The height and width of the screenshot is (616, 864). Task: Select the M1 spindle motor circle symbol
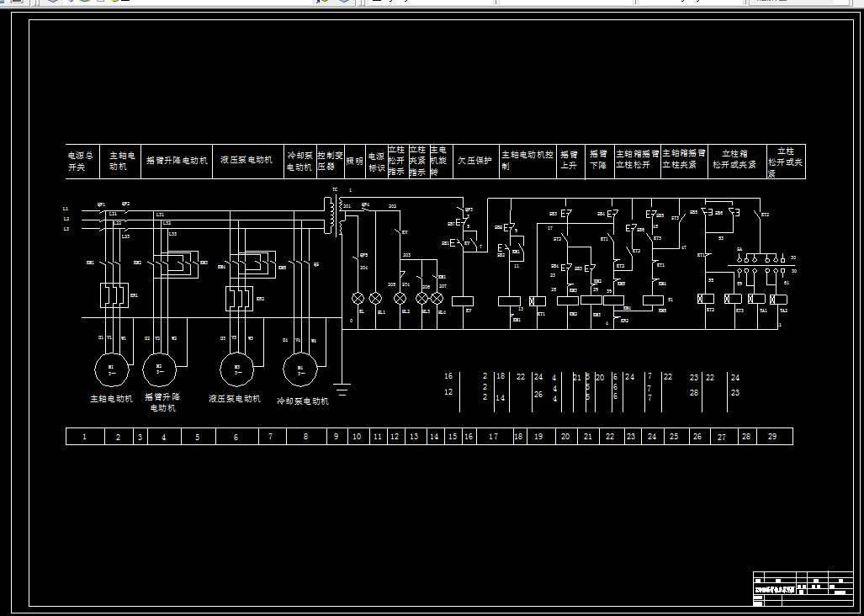111,369
